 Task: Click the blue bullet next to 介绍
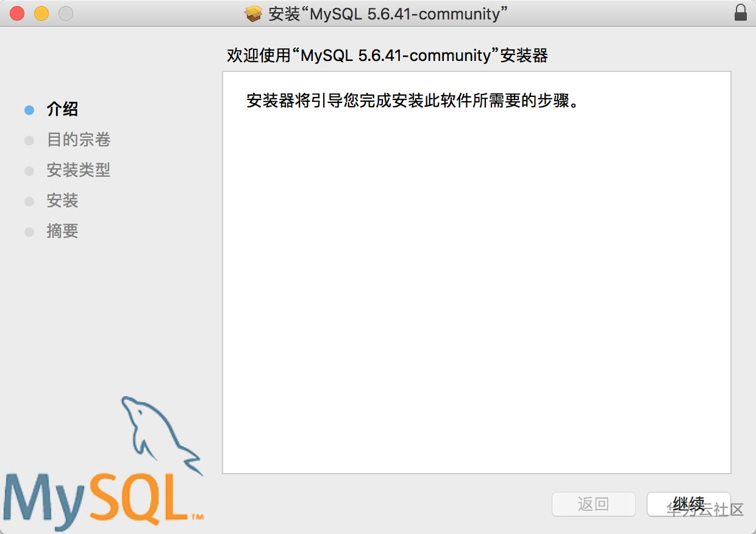point(29,110)
